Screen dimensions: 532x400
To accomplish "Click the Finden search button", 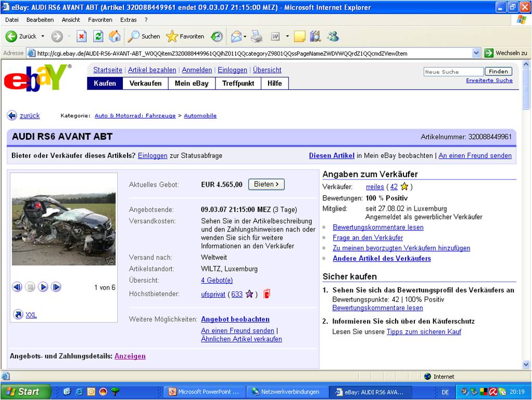I will click(498, 72).
